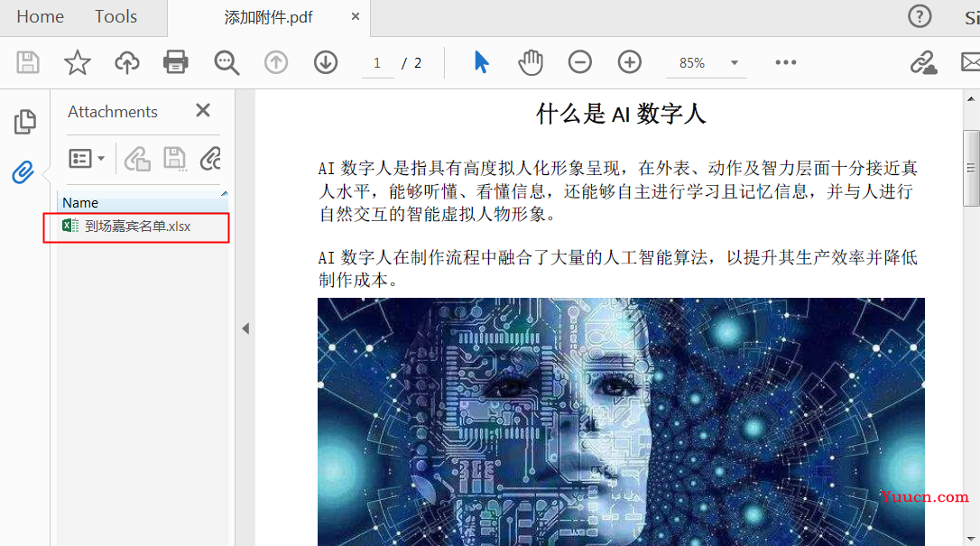980x546 pixels.
Task: Send file by email envelope icon
Action: tap(970, 62)
